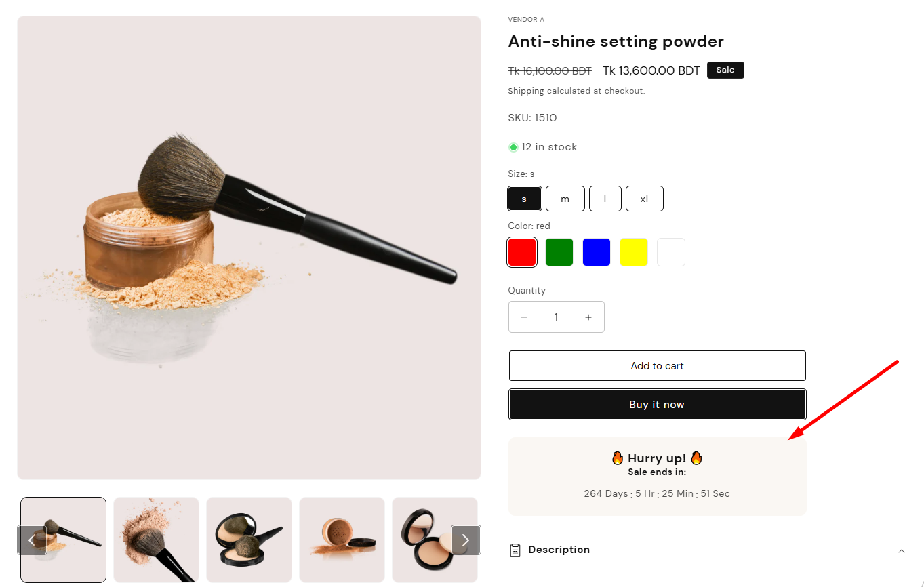Collapse the Description section chevron
This screenshot has height=587, width=924.
tap(902, 550)
